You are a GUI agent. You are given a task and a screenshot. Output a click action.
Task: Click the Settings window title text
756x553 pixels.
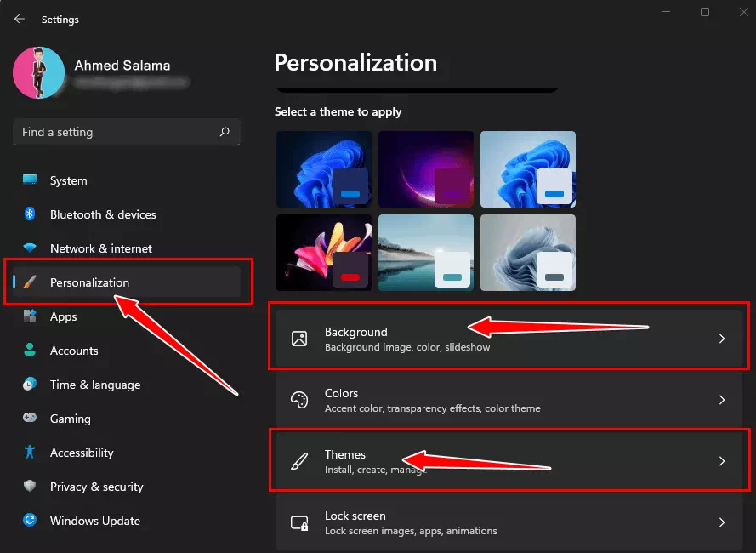[60, 20]
